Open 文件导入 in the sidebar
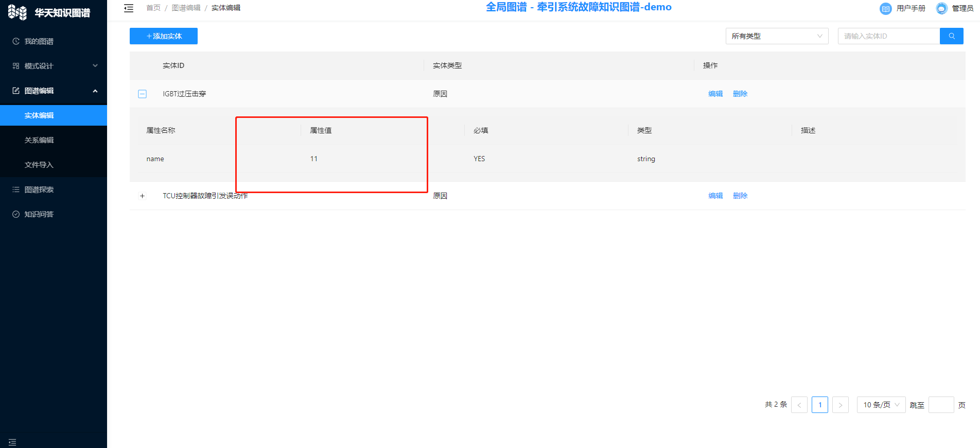980x448 pixels. [39, 165]
